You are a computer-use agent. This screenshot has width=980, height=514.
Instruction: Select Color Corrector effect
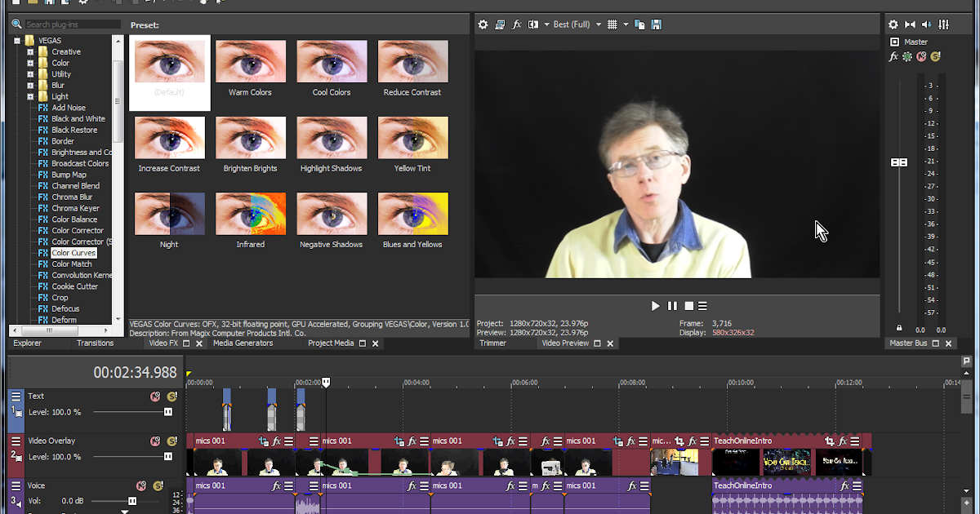pos(78,231)
